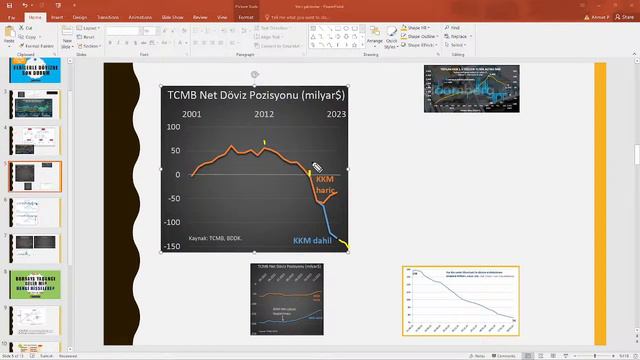Start the slideshow from the quick access toolbar

click(x=58, y=5)
